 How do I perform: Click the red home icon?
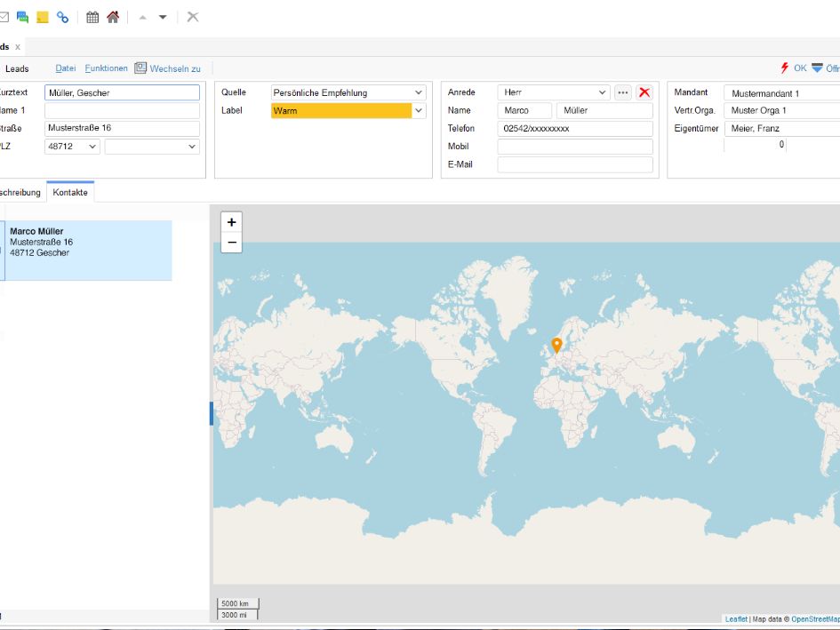coord(113,17)
